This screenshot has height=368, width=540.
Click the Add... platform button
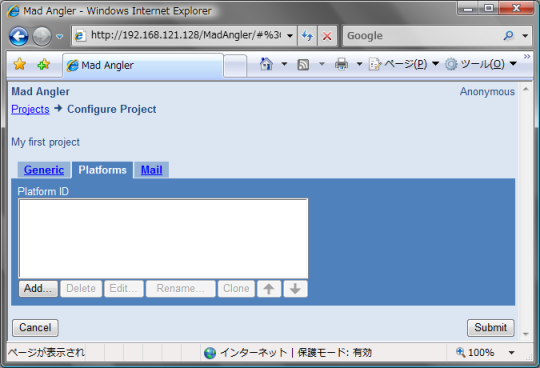pos(38,288)
